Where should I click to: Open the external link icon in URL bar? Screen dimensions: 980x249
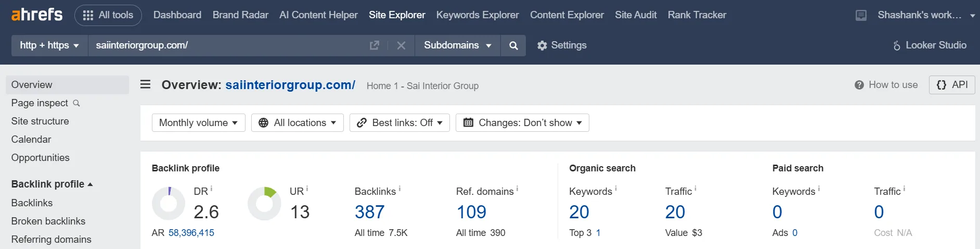375,45
